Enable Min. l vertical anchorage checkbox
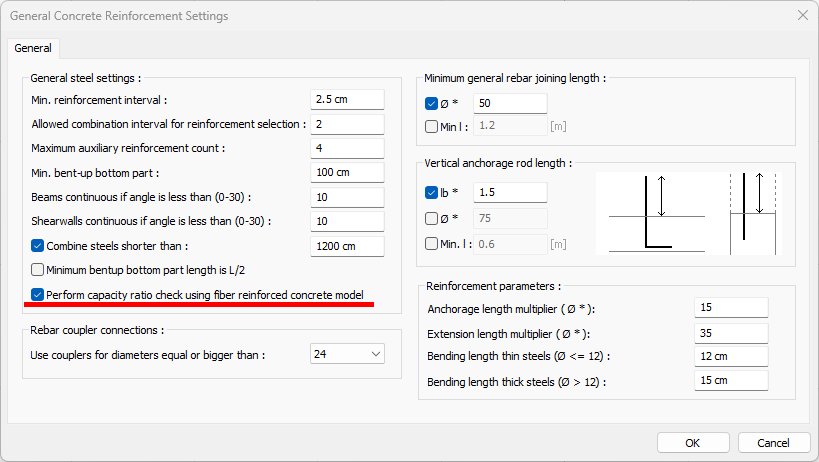The height and width of the screenshot is (462, 819). coord(431,243)
